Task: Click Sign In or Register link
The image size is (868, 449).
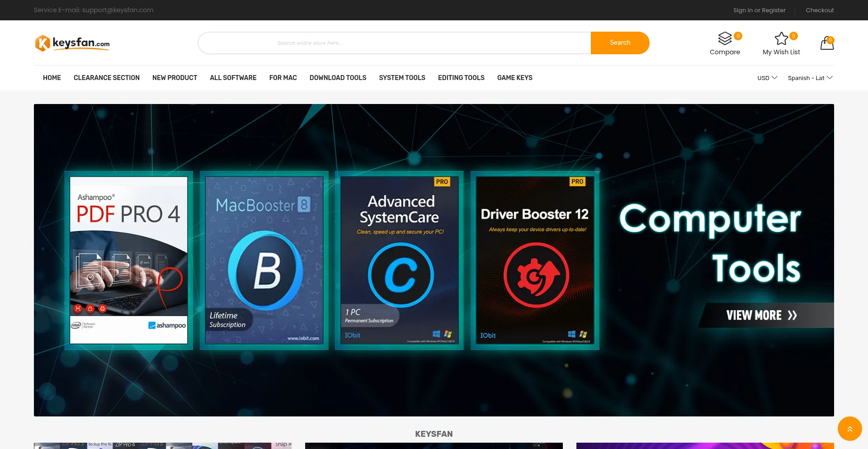Action: 759,10
